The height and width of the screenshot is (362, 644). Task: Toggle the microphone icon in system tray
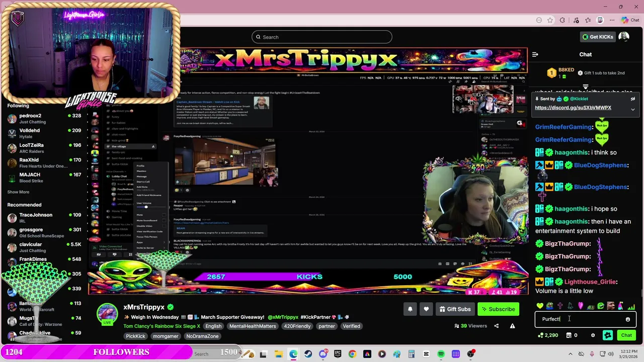pyautogui.click(x=592, y=354)
